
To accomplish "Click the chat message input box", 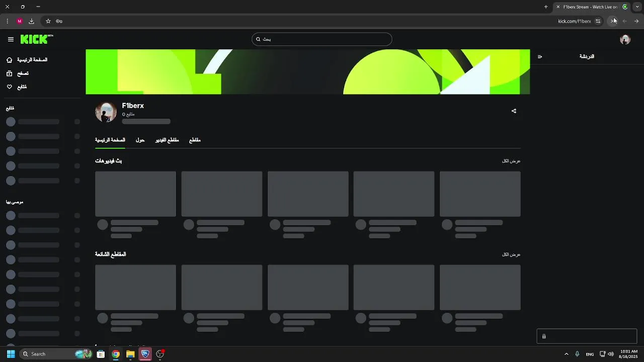I will point(587,336).
